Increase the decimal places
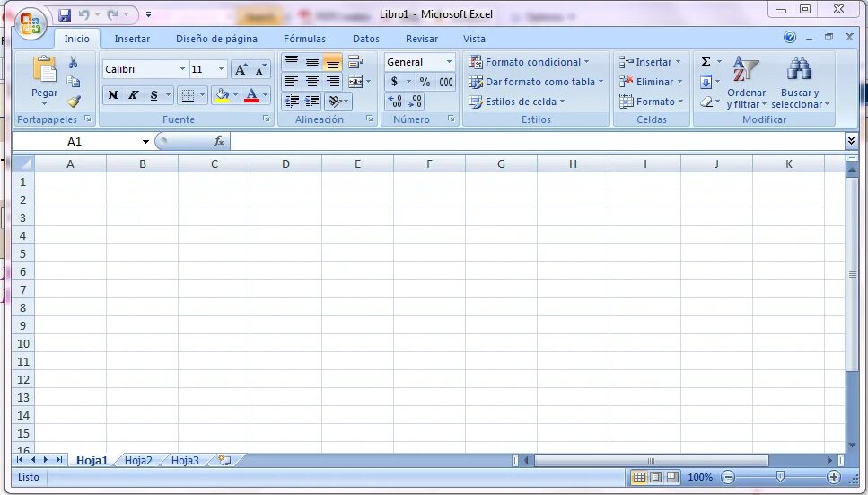Screen dimensions: 868x495 [395, 102]
